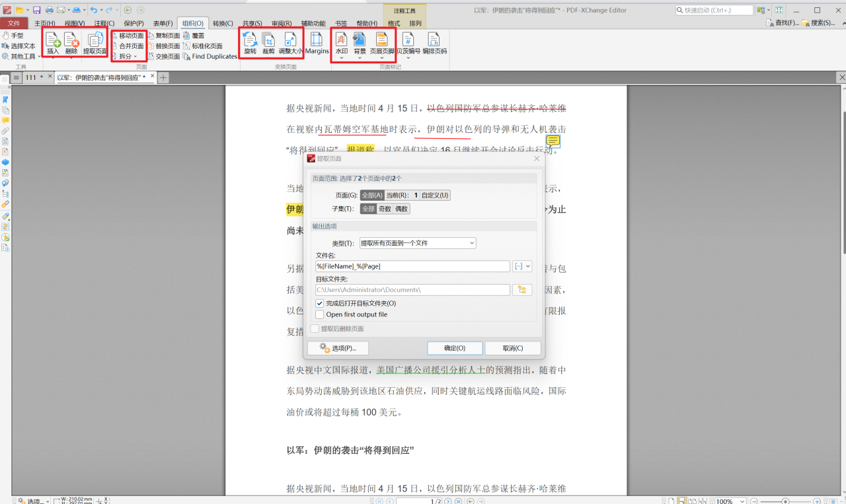
Task: Open the Resize (调整大小) pages tool
Action: pyautogui.click(x=290, y=43)
